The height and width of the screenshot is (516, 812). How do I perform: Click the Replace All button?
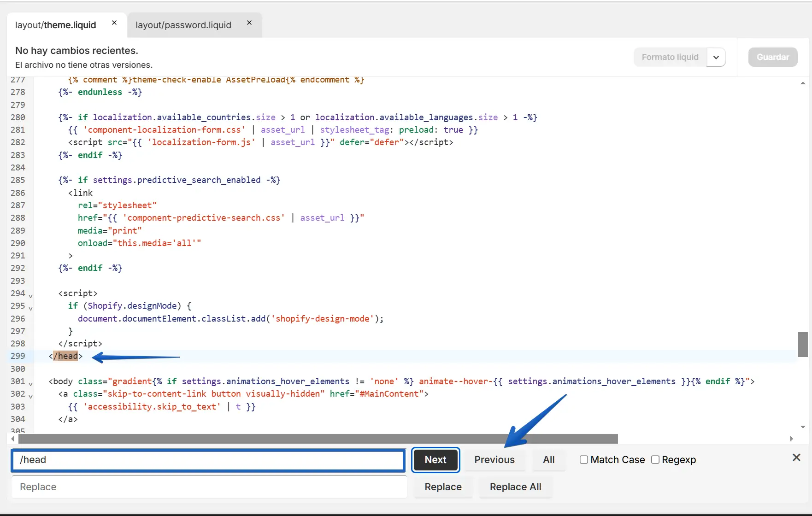[515, 487]
